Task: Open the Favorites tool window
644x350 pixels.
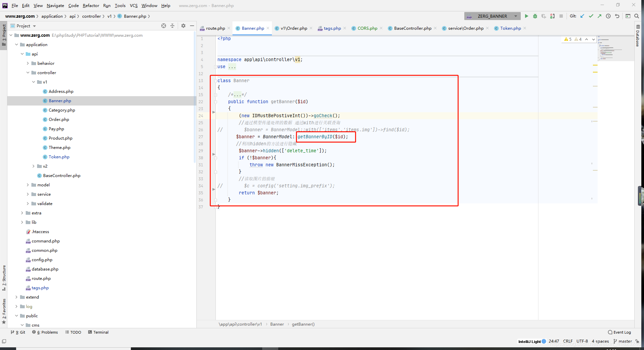Action: 4,311
